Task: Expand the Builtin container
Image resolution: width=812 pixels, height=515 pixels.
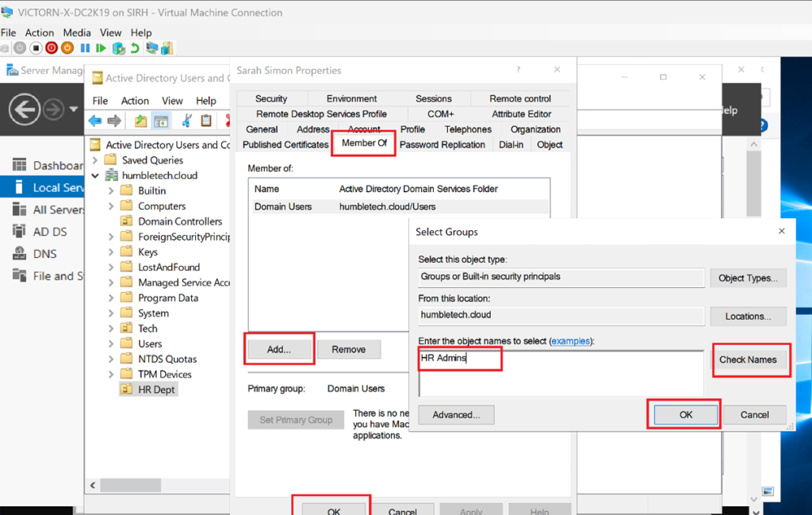Action: click(111, 190)
